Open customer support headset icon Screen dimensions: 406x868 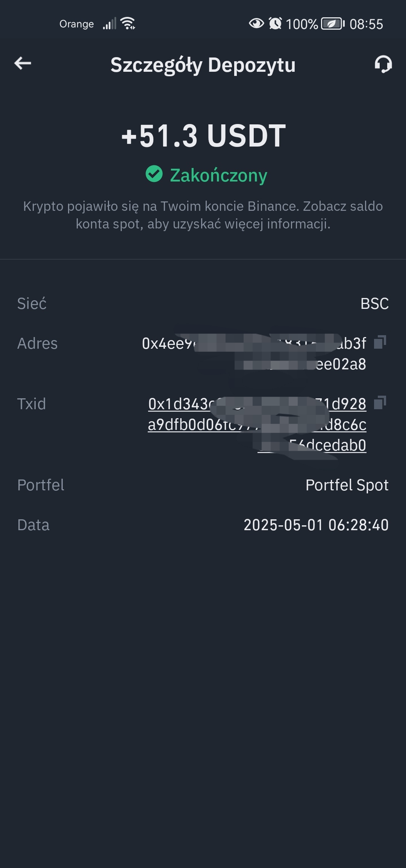pyautogui.click(x=383, y=64)
